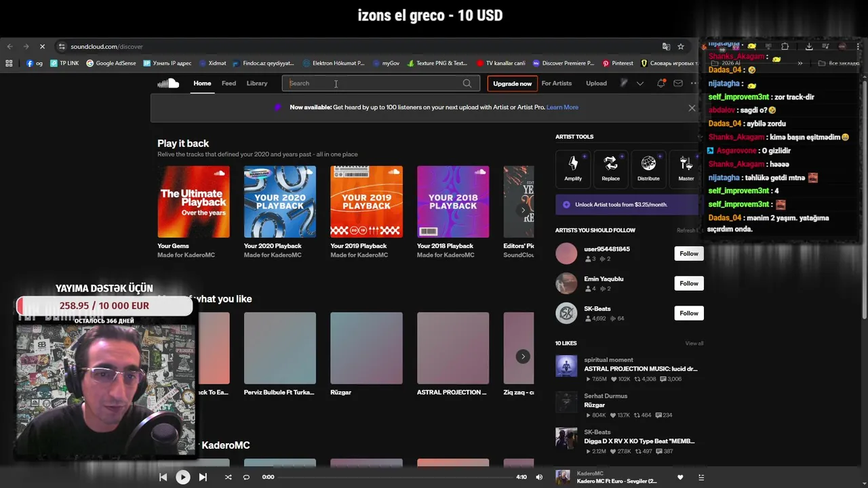Screen dimensions: 868x488
Task: Click the SoundCloud logo
Action: coord(167,83)
